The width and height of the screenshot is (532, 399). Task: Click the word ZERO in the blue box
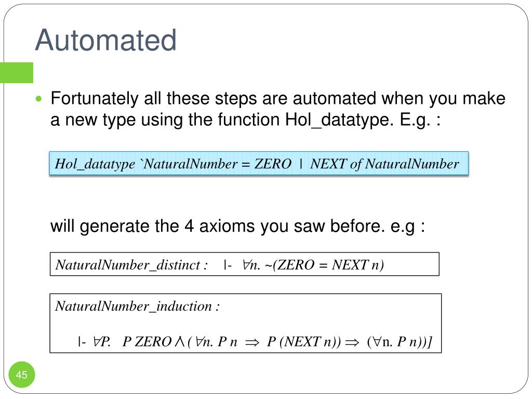[x=273, y=164]
